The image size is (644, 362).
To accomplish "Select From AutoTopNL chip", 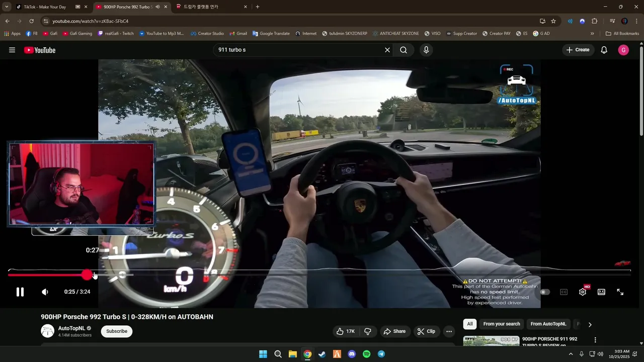I will pyautogui.click(x=548, y=324).
